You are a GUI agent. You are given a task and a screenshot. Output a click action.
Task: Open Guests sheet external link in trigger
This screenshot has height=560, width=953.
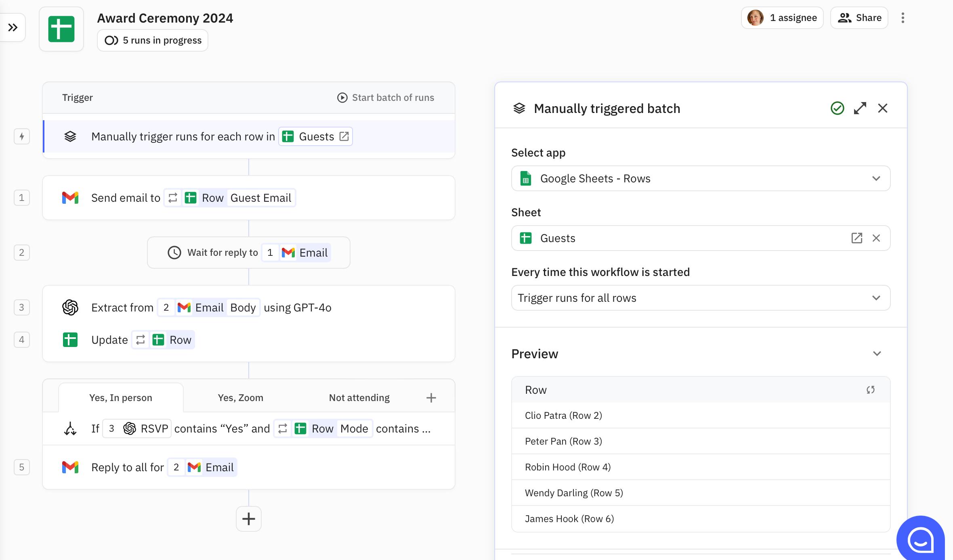click(344, 136)
